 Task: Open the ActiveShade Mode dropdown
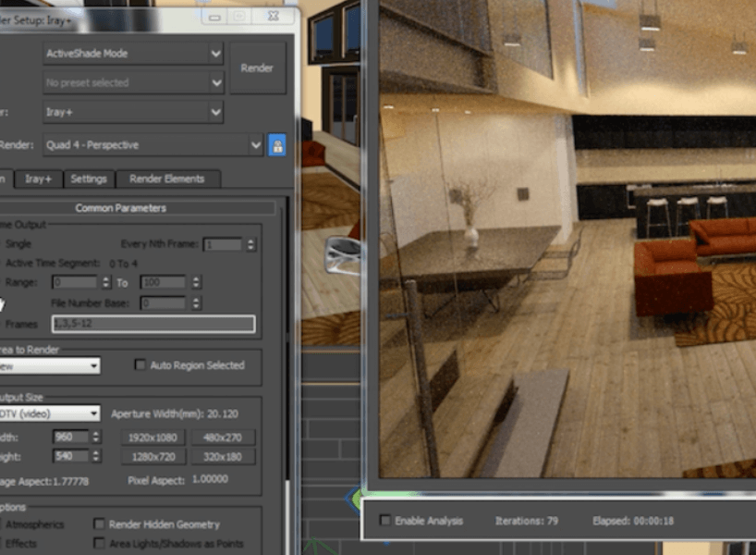133,54
